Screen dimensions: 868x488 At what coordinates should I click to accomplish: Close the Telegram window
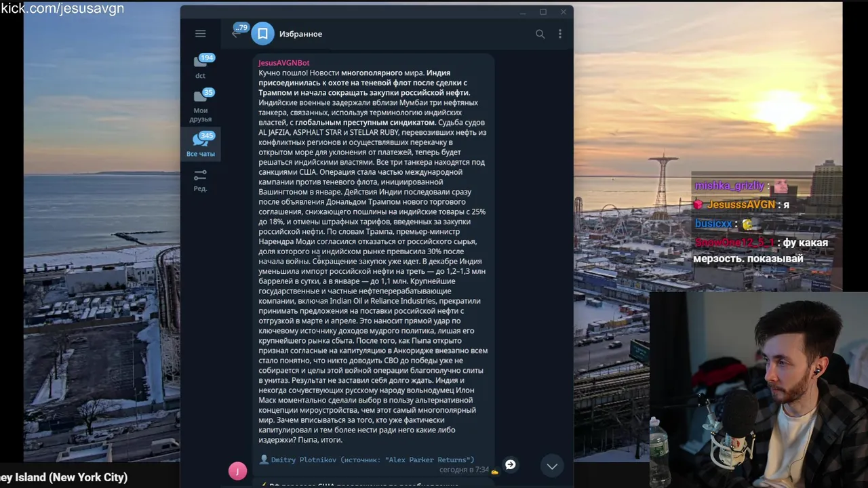click(x=563, y=12)
